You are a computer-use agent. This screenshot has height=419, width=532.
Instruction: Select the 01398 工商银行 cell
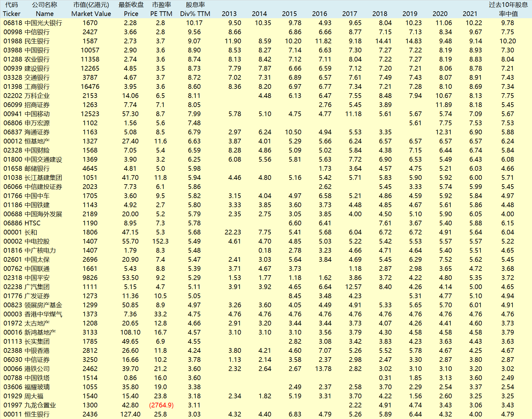coord(26,87)
